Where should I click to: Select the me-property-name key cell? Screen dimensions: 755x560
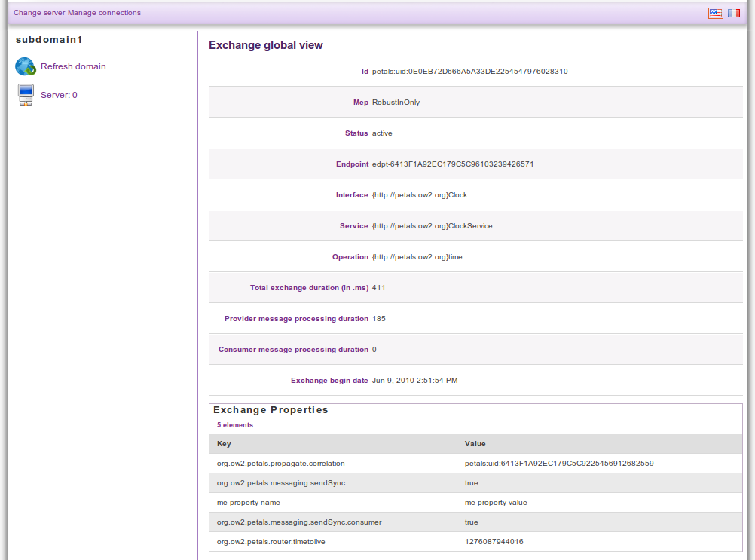[x=248, y=503]
